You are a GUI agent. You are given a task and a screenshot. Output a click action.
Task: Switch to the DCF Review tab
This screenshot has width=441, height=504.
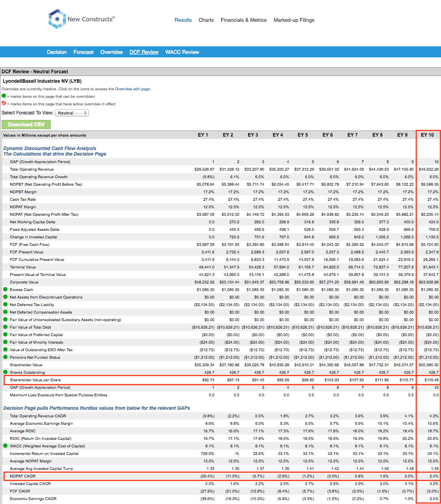coord(144,52)
